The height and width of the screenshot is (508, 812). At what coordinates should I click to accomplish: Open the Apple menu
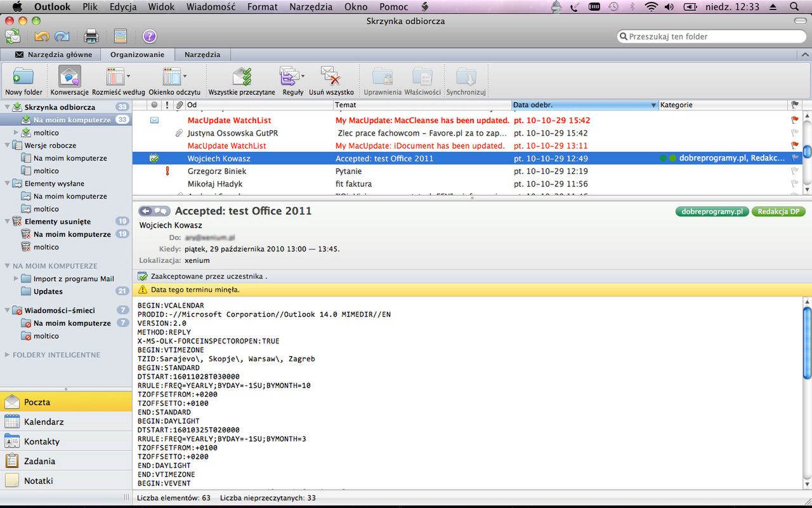(x=17, y=7)
